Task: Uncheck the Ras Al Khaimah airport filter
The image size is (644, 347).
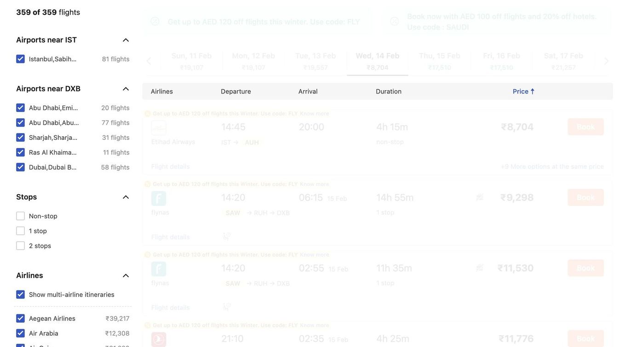Action: tap(20, 152)
